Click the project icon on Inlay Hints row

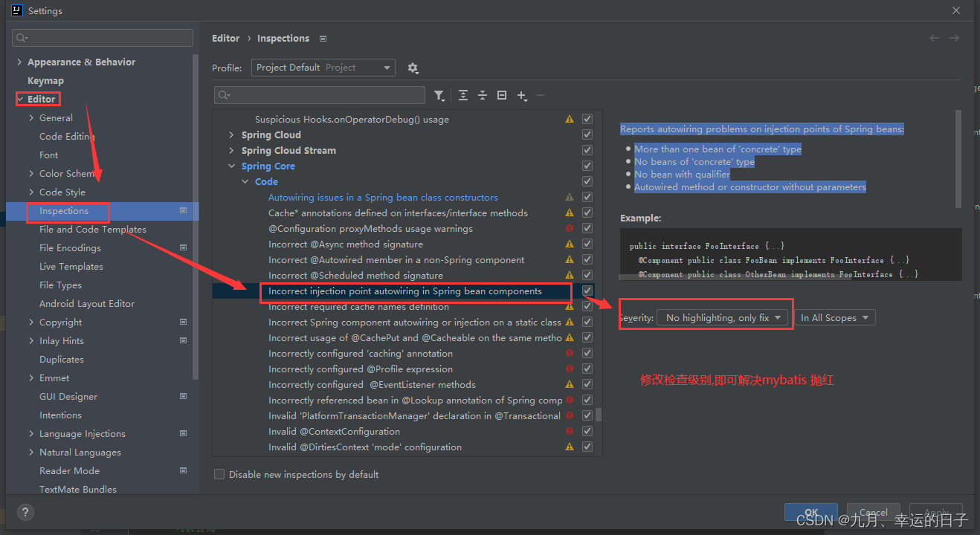point(184,341)
